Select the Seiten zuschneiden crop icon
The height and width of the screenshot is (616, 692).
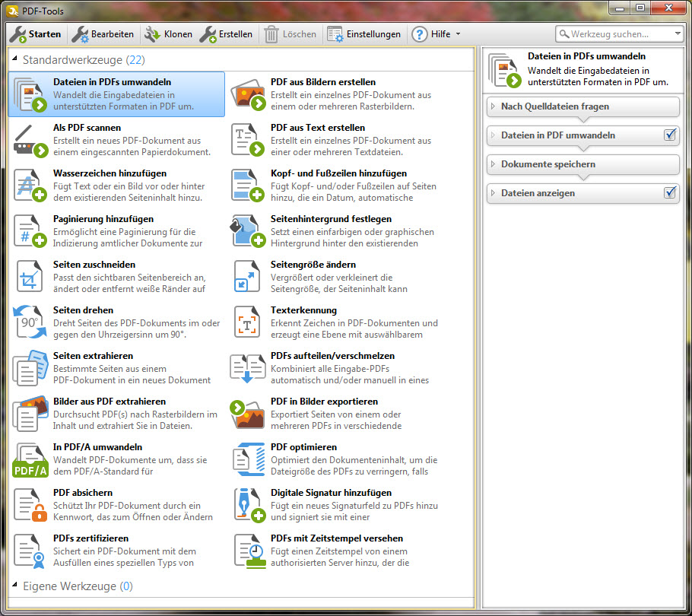(30, 277)
